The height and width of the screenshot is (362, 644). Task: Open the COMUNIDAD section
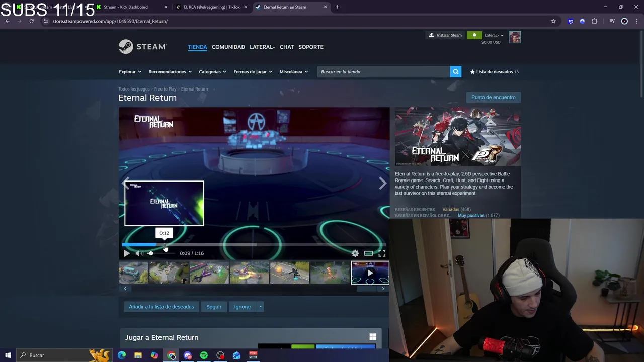228,47
